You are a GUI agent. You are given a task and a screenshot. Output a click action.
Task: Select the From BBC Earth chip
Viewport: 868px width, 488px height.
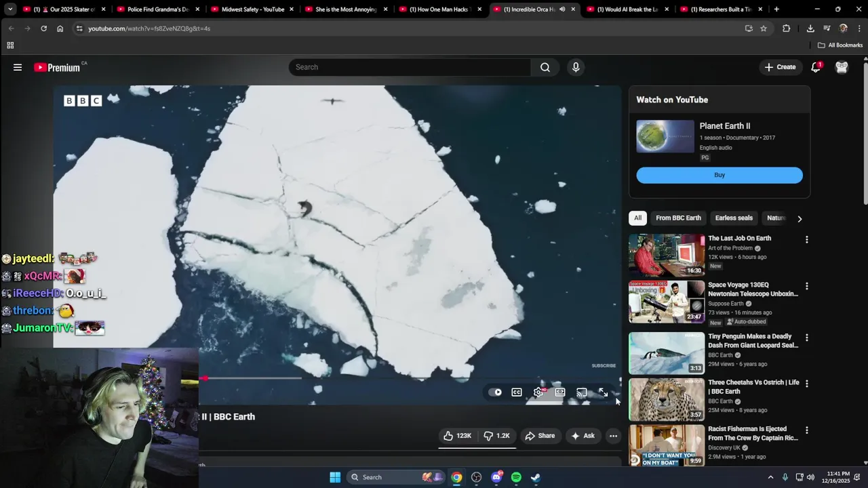tap(678, 218)
